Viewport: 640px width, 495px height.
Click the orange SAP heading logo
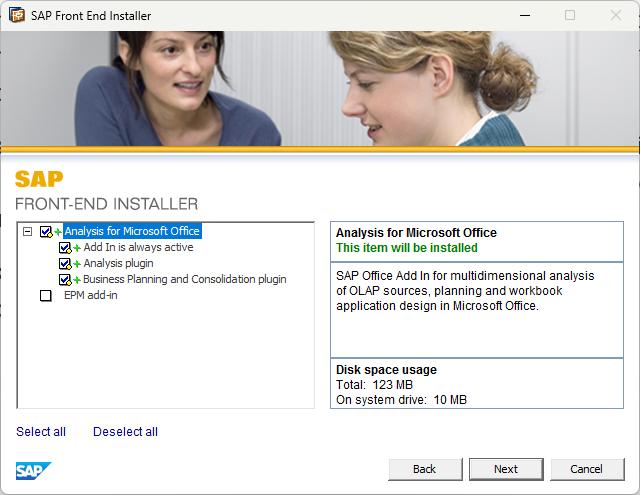39,179
